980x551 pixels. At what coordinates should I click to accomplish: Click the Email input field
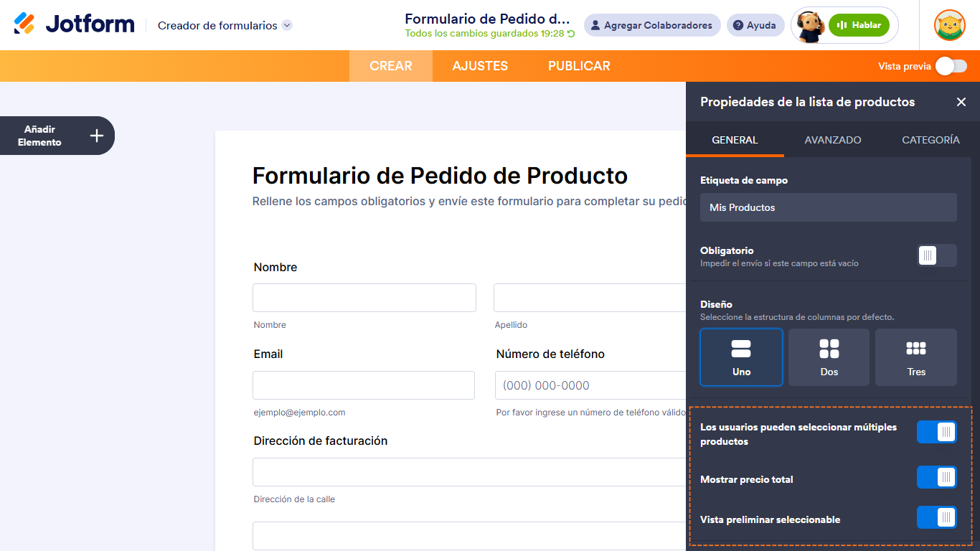364,385
